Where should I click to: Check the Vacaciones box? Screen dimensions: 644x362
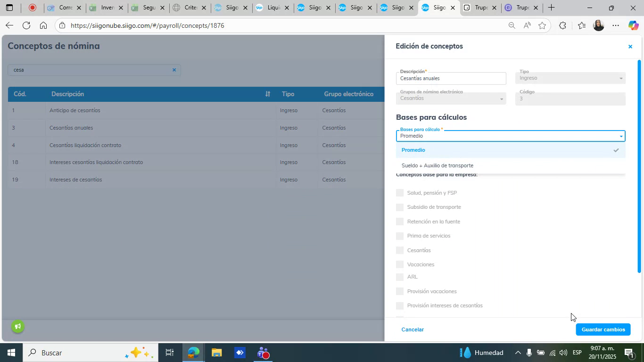point(400,264)
